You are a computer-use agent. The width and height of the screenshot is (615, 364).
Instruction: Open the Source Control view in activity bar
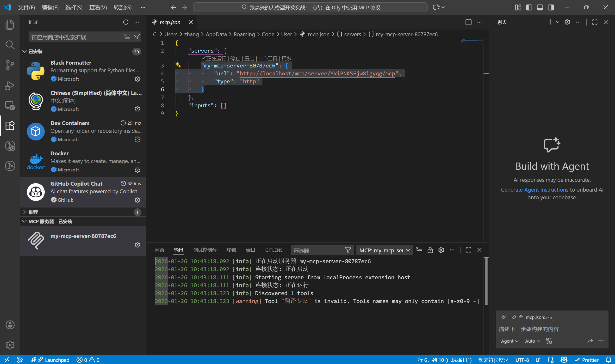pyautogui.click(x=10, y=65)
